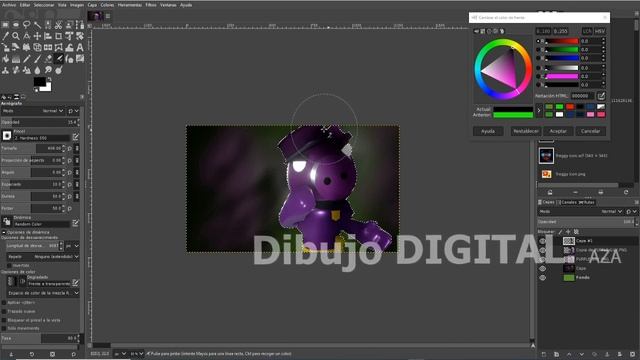Viewport: 640px width, 360px height.
Task: Switch color model to LCh
Action: [587, 31]
